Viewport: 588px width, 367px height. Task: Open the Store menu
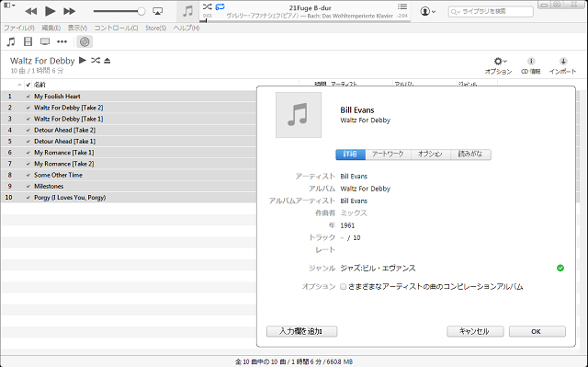click(x=155, y=29)
